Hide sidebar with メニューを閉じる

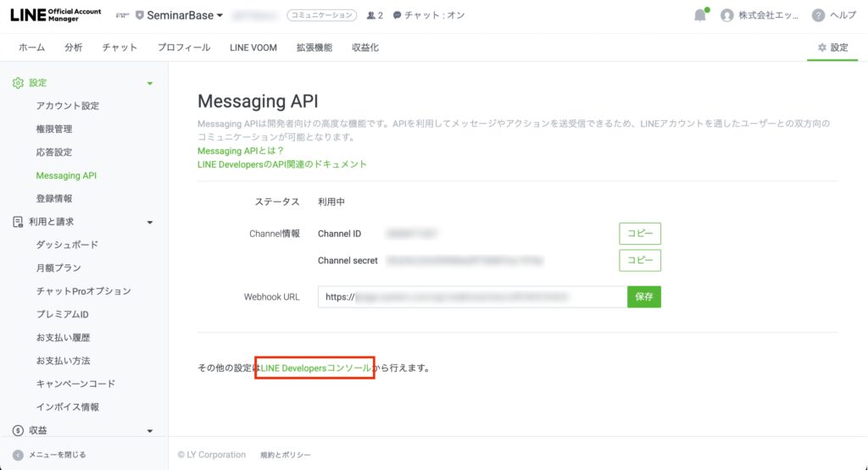click(49, 455)
